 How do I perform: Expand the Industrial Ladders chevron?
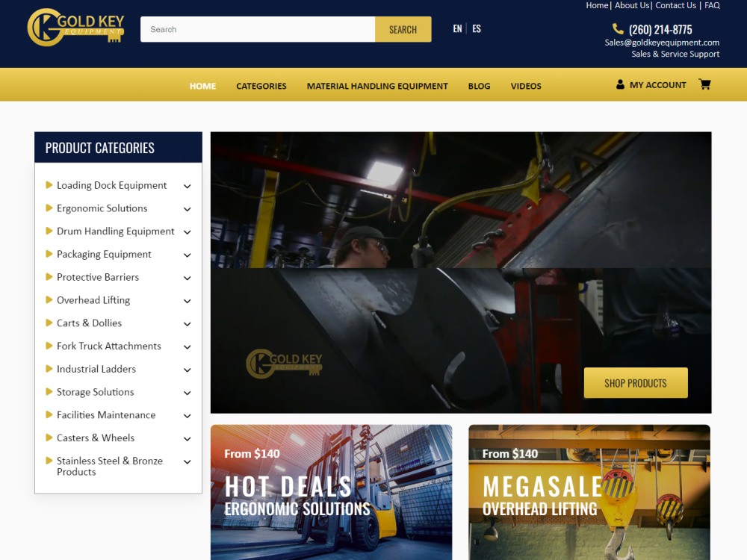187,370
